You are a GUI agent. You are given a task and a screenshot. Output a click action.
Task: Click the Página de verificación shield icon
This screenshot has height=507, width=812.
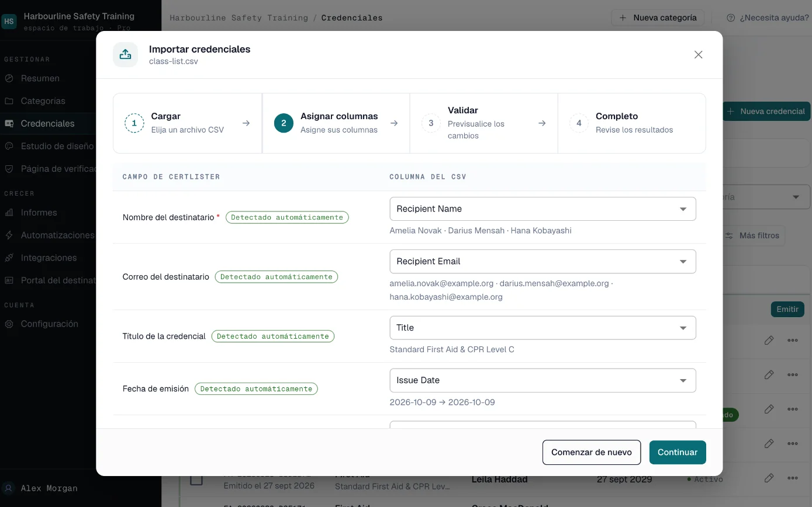9,169
